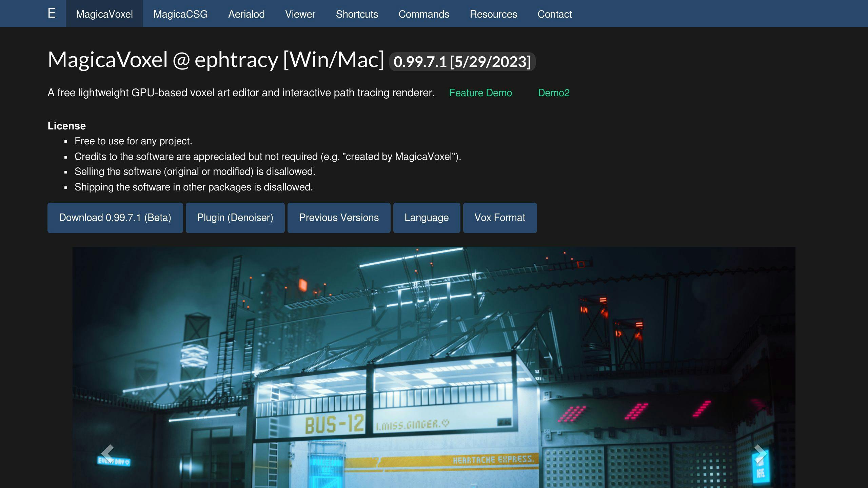Go to the MagicaCSG page
The height and width of the screenshot is (488, 868).
tap(180, 14)
